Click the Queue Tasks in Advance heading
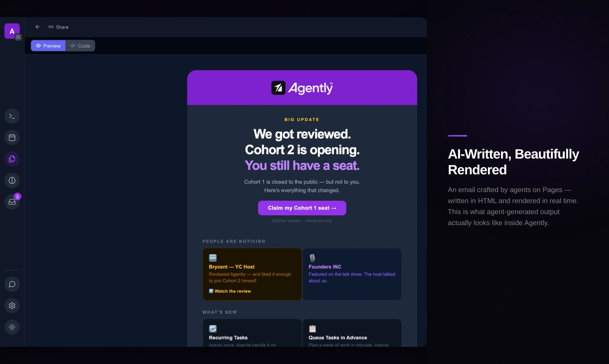Viewport: 609px width, 364px height. [338, 338]
